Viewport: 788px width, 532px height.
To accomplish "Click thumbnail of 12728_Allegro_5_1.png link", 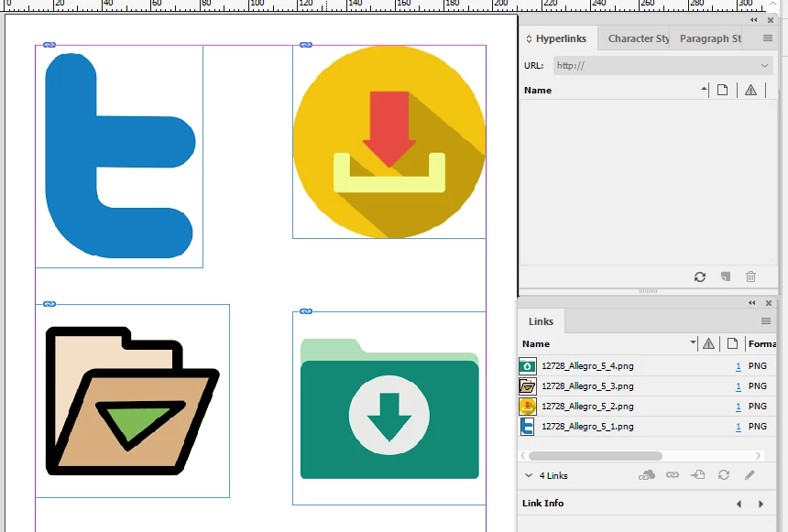I will point(528,426).
